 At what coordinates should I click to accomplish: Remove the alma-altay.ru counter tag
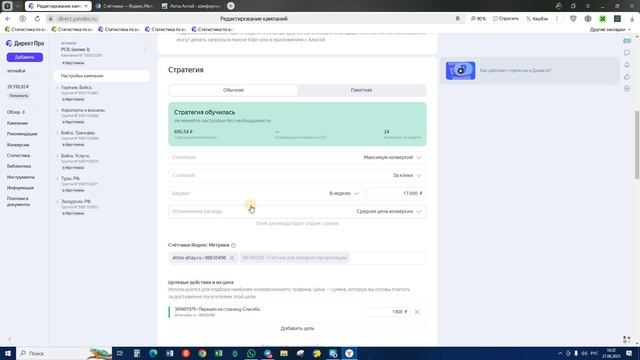pyautogui.click(x=232, y=258)
